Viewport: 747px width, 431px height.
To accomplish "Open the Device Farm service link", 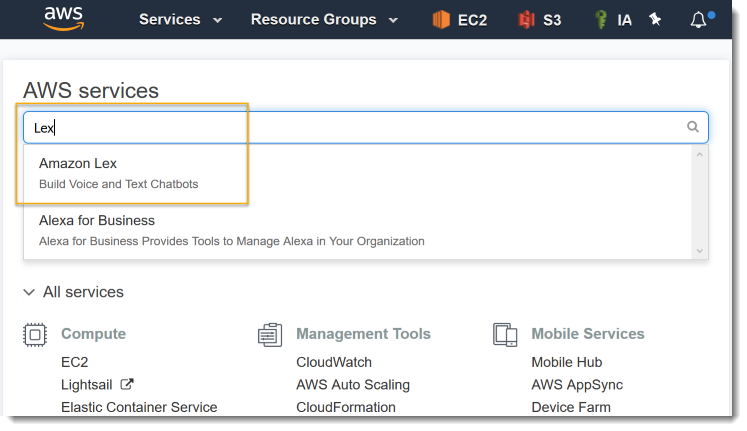I will [x=571, y=407].
